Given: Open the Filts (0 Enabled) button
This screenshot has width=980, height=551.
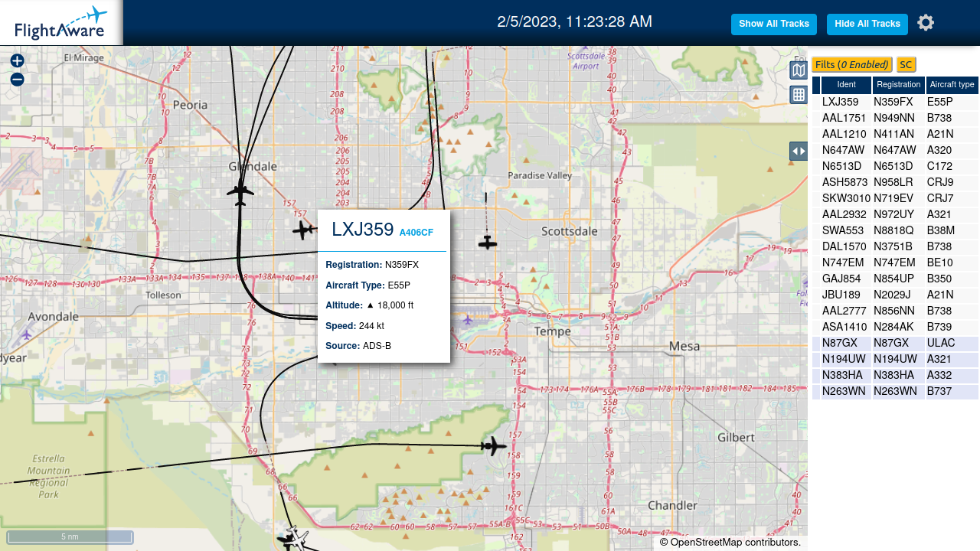Looking at the screenshot, I should tap(852, 65).
